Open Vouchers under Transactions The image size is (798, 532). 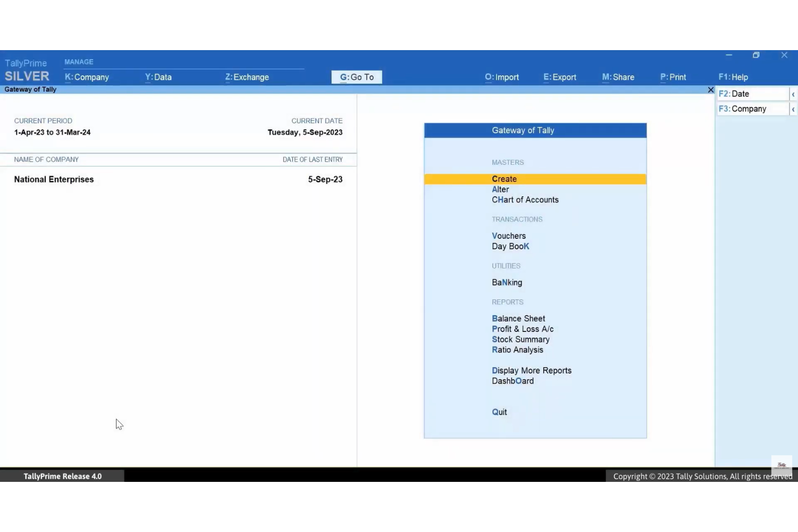pos(508,236)
